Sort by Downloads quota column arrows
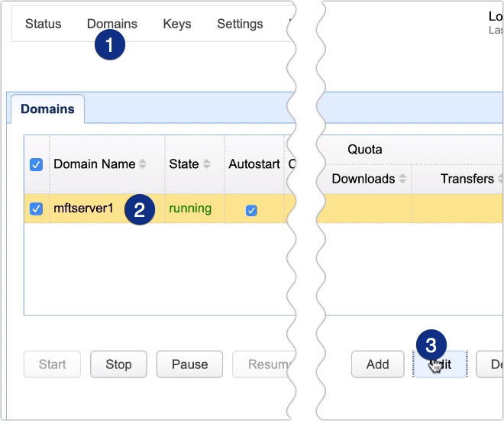This screenshot has width=504, height=421. (401, 180)
